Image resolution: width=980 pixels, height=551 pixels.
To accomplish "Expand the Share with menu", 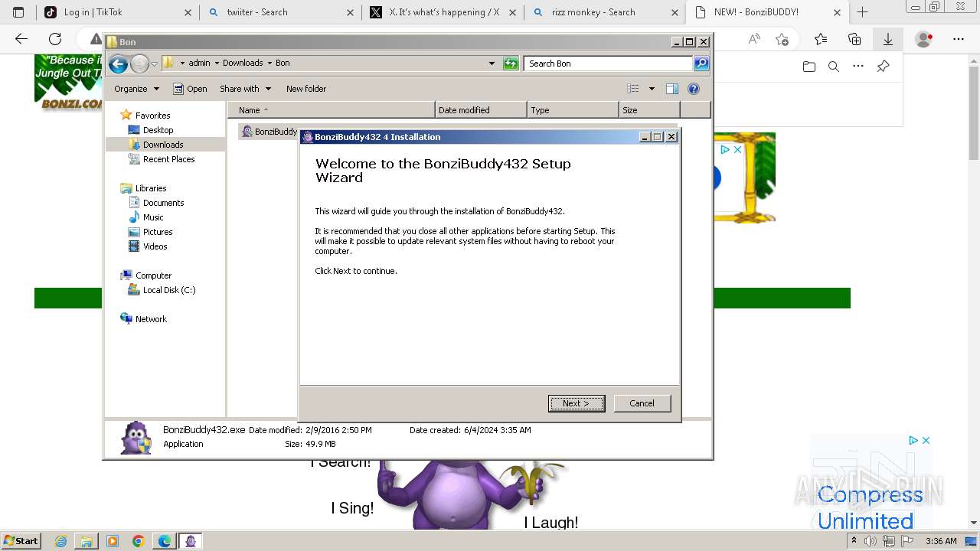I will pyautogui.click(x=245, y=89).
